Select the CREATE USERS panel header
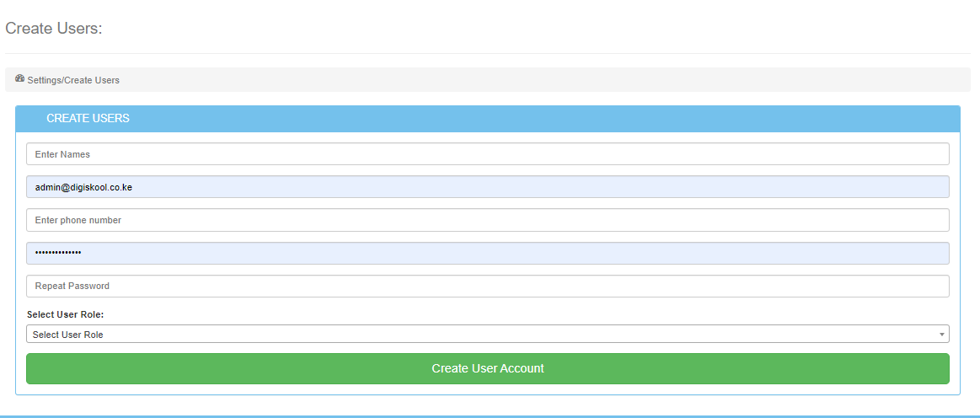Screen dimensions: 980x418 point(487,119)
